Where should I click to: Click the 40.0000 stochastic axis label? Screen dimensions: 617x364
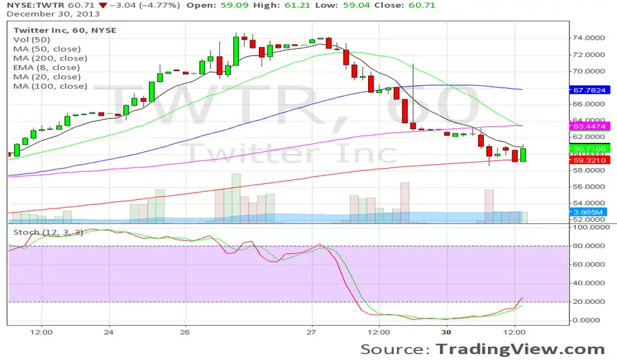click(x=589, y=283)
